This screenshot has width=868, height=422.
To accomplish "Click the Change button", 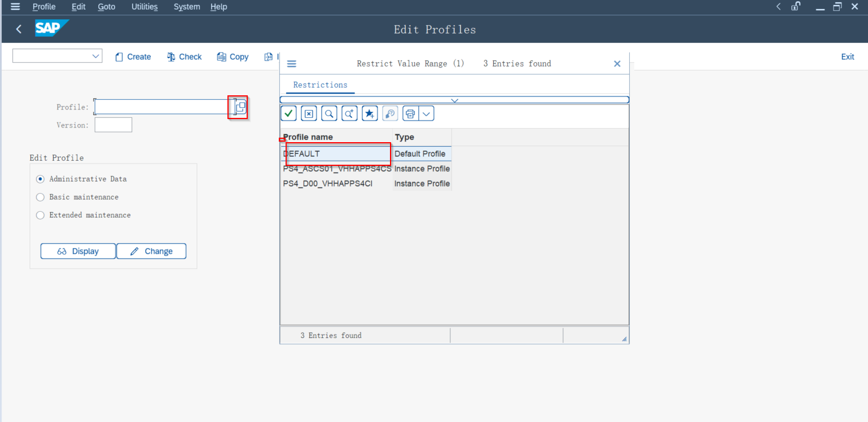I will [151, 251].
